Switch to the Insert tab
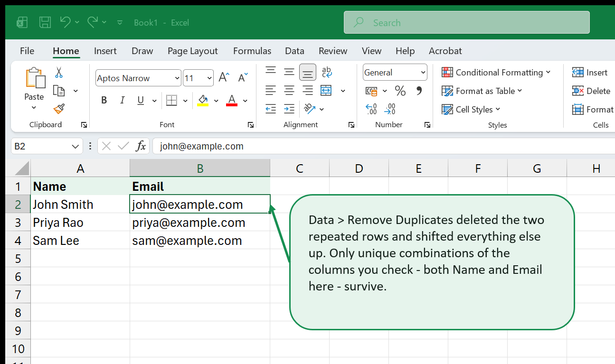 coord(105,51)
